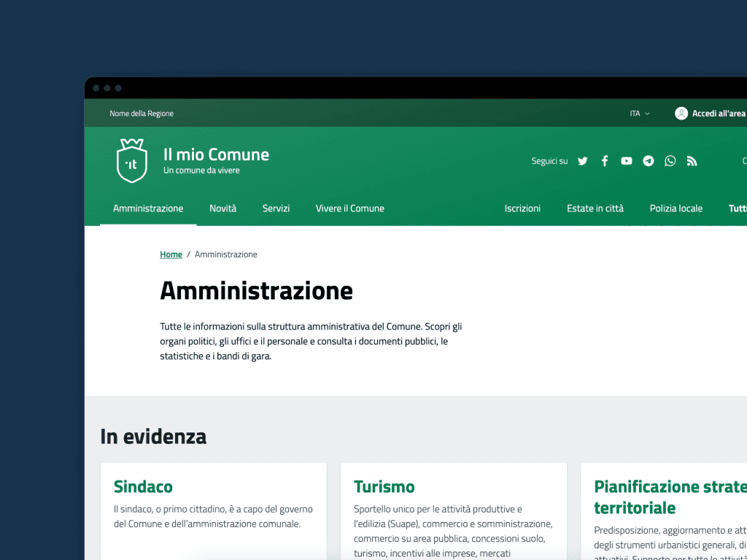Screen dimensions: 747x560
Task: Switch to the Amministrazione navigation tab
Action: point(147,209)
